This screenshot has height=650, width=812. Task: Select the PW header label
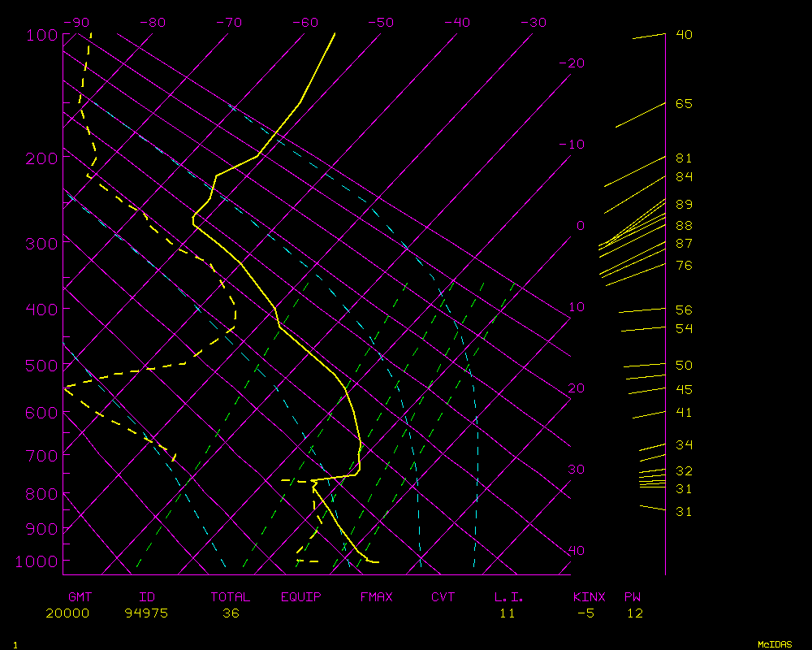point(632,597)
